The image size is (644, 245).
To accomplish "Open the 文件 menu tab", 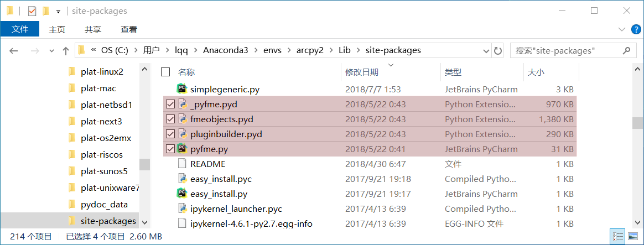I will coord(20,29).
